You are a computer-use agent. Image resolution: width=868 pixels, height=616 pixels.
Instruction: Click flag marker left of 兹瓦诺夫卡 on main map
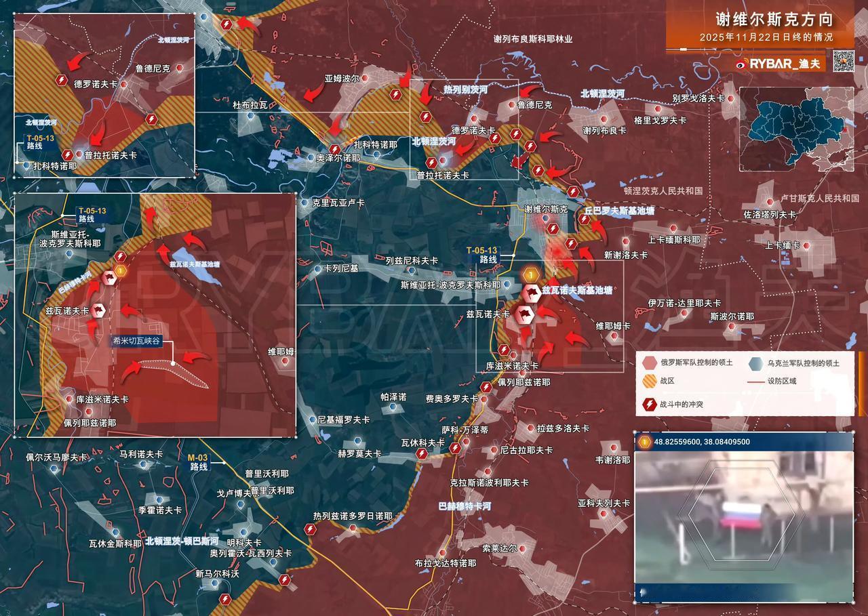pos(524,315)
